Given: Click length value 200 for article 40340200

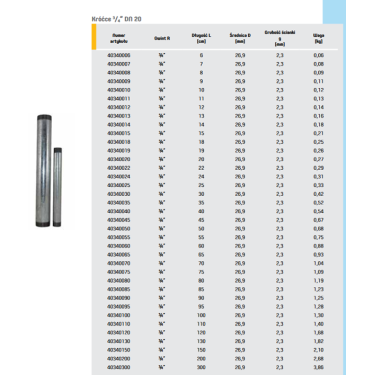Looking at the screenshot, I should [x=201, y=359].
